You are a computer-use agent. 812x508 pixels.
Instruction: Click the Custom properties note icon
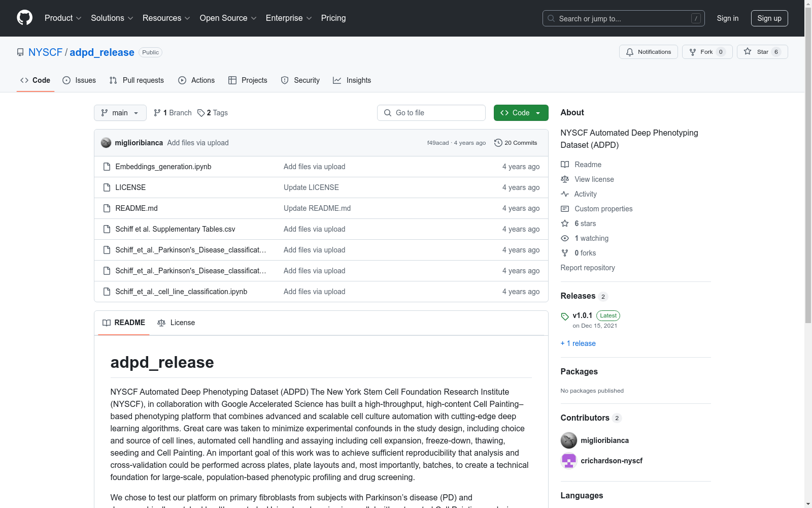[565, 209]
